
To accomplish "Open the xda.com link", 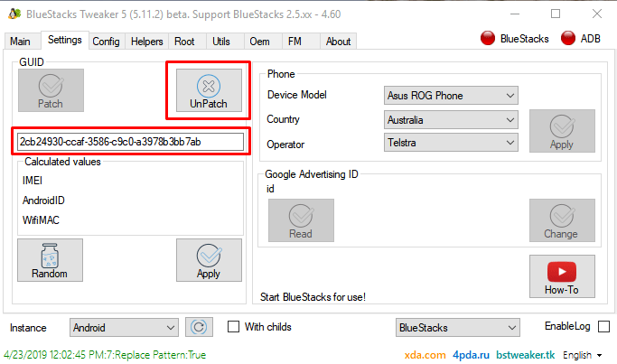I will coord(425,355).
